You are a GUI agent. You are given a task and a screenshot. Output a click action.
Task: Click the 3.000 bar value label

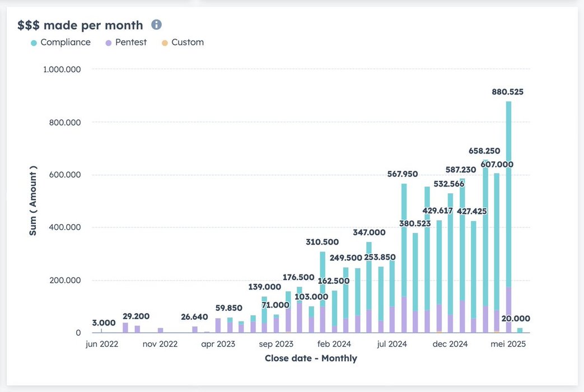click(x=104, y=323)
